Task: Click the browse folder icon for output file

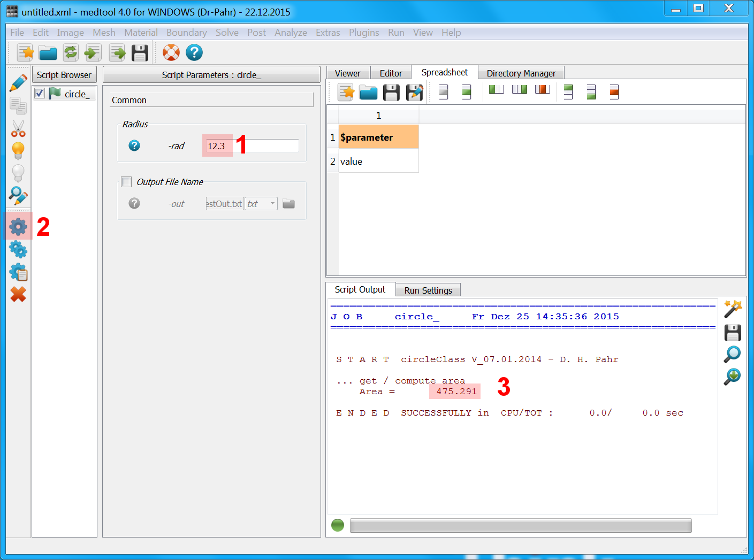Action: point(289,204)
